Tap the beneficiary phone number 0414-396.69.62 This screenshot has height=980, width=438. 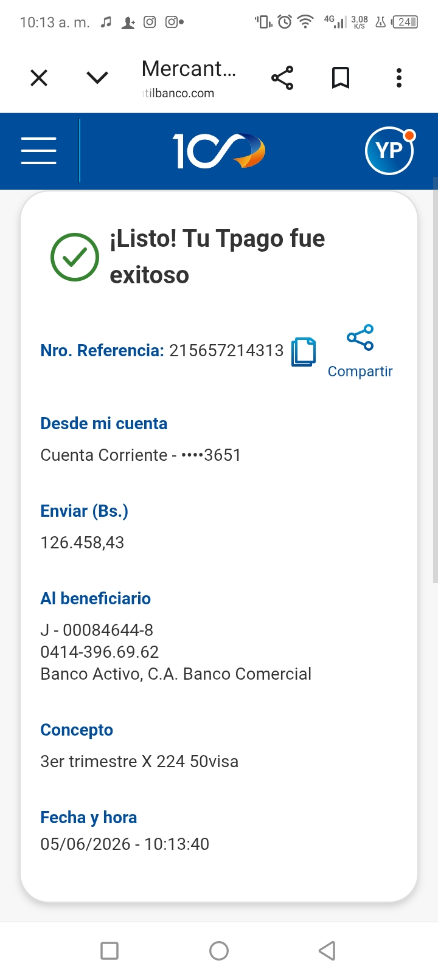[99, 652]
